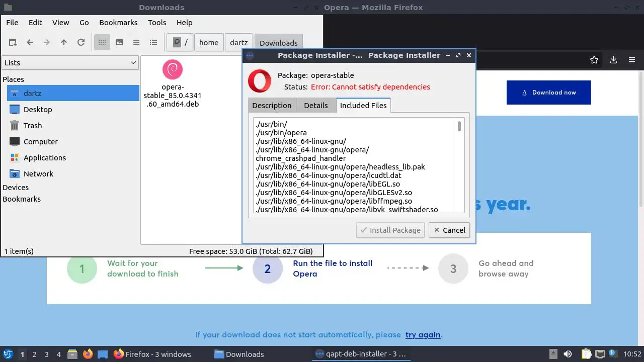644x362 pixels.
Task: Open update notifier tray icon
Action: pos(613,354)
